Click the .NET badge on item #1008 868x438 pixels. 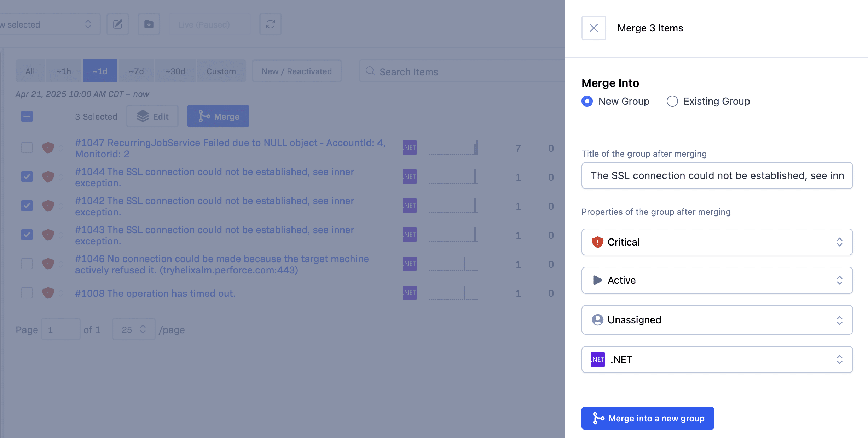[409, 293]
